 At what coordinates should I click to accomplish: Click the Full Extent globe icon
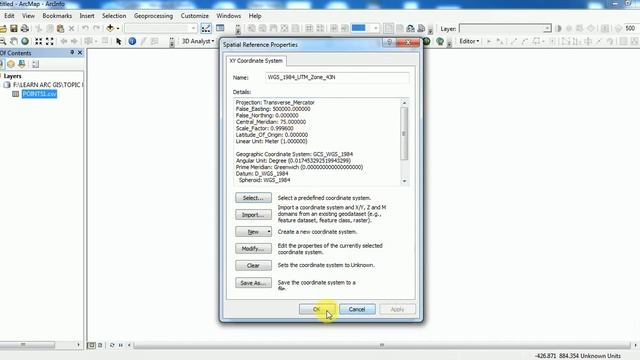pos(25,41)
